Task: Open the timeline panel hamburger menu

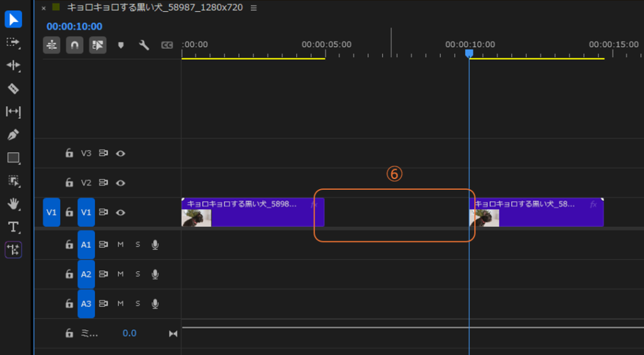Action: 253,8
